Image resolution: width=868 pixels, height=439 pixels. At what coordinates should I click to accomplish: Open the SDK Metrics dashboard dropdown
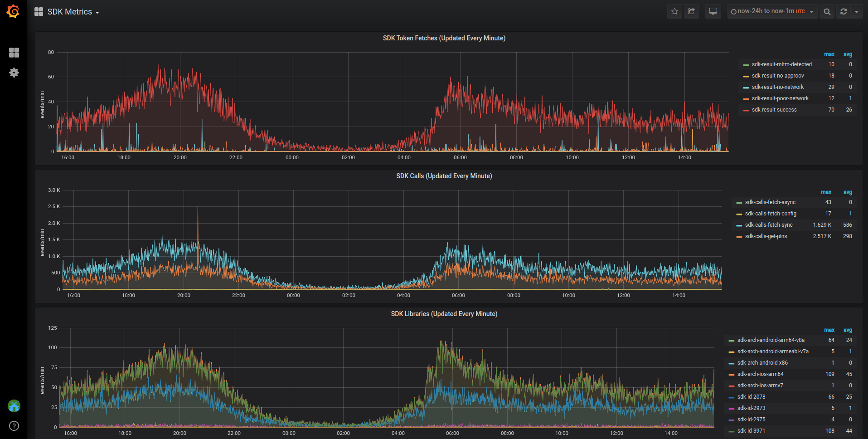[x=73, y=11]
